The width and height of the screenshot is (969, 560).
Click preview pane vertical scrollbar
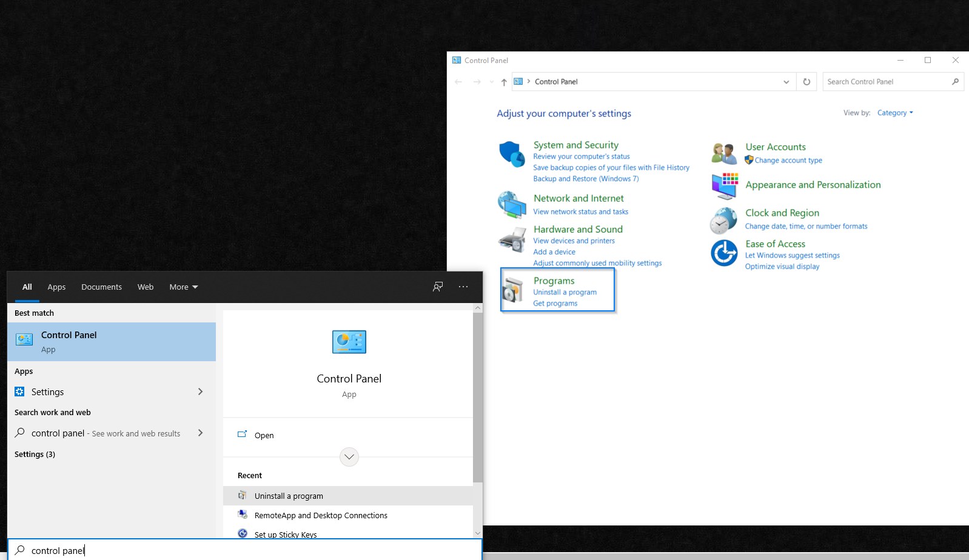click(478, 397)
